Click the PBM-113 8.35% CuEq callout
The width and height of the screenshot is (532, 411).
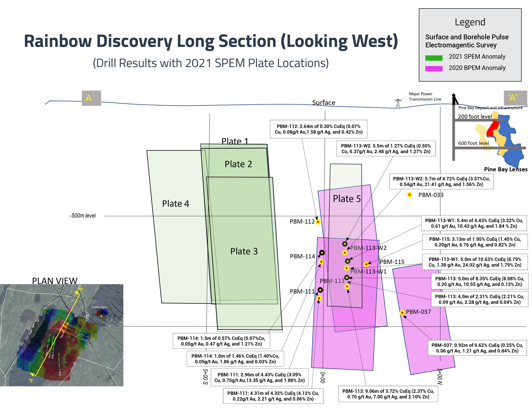click(479, 281)
